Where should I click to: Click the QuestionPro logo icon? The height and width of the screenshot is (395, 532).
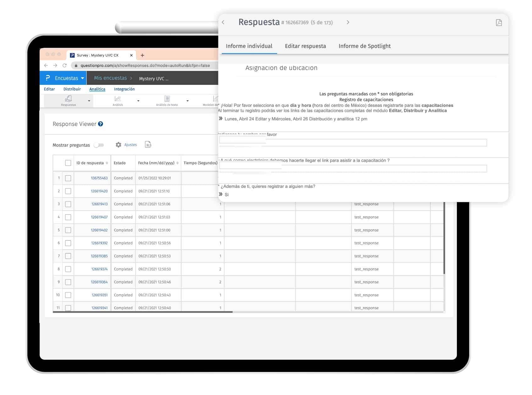coord(48,78)
